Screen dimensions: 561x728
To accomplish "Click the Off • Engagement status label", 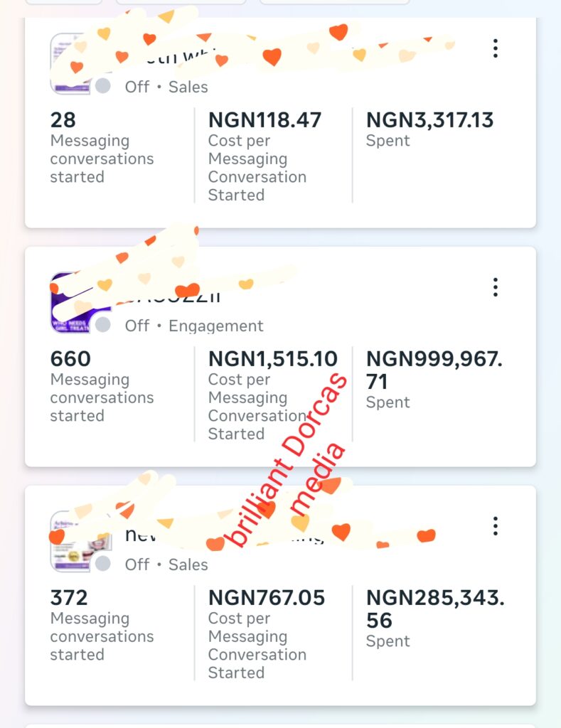I will (x=194, y=326).
